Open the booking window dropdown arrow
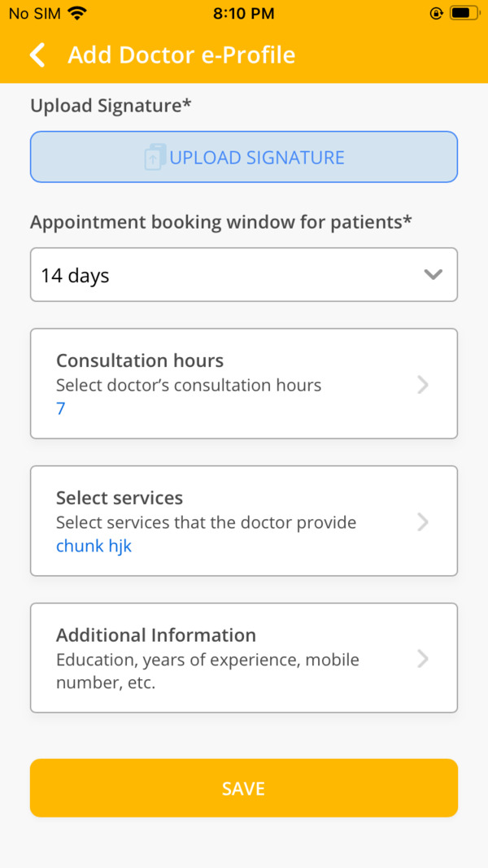Screen dimensions: 488x868 433,275
